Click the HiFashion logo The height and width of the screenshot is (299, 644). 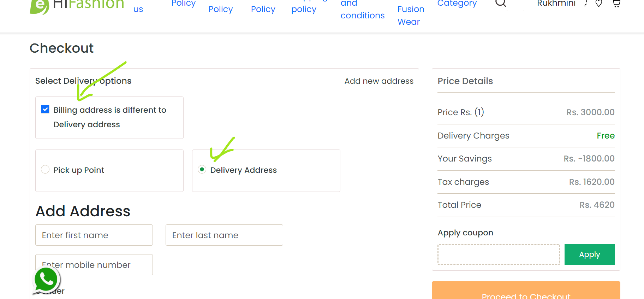(77, 5)
